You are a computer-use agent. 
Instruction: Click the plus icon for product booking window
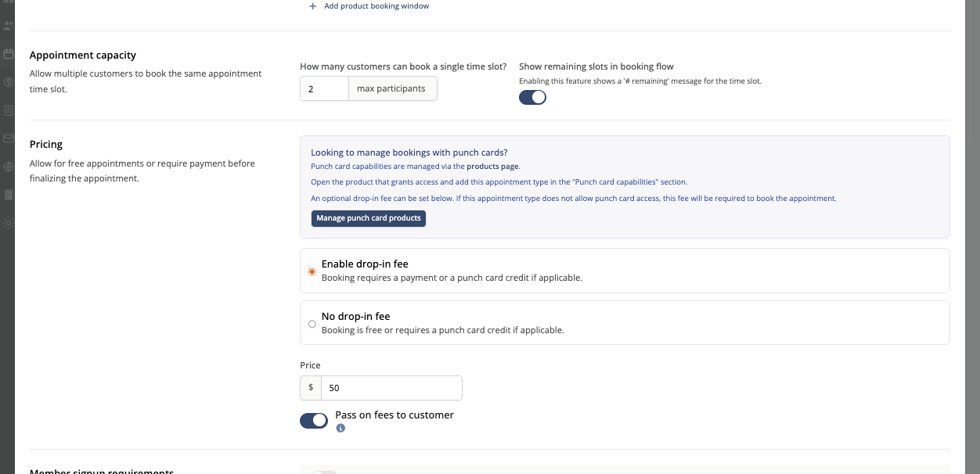pyautogui.click(x=313, y=6)
